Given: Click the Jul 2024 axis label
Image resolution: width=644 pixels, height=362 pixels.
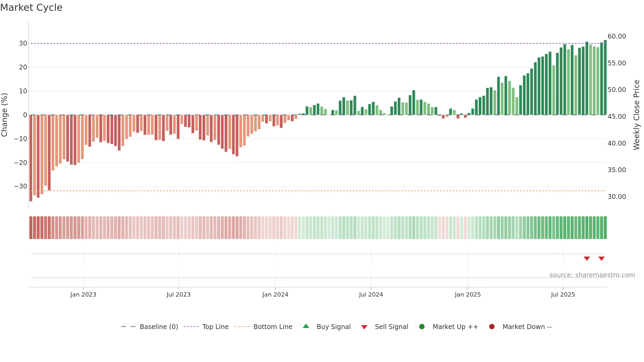Looking at the screenshot, I should [x=371, y=295].
